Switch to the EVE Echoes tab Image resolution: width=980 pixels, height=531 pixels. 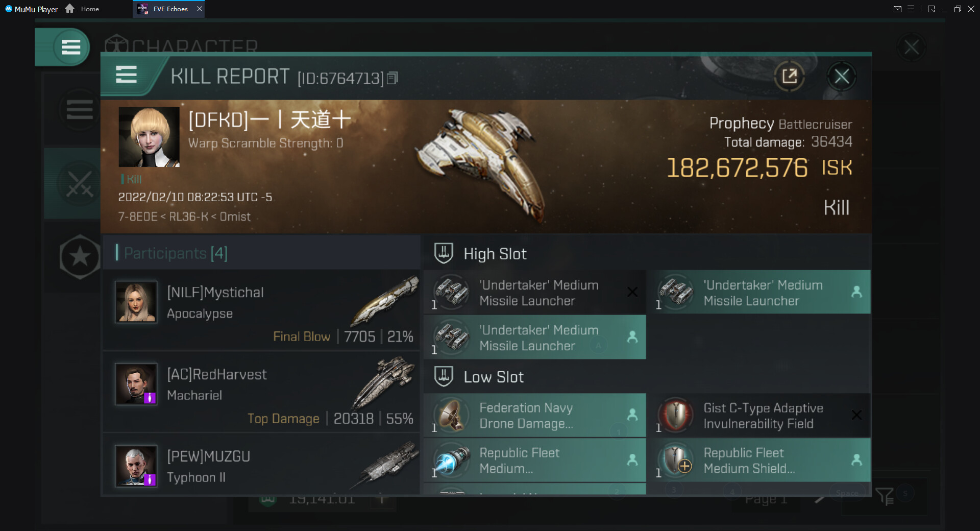(x=169, y=9)
